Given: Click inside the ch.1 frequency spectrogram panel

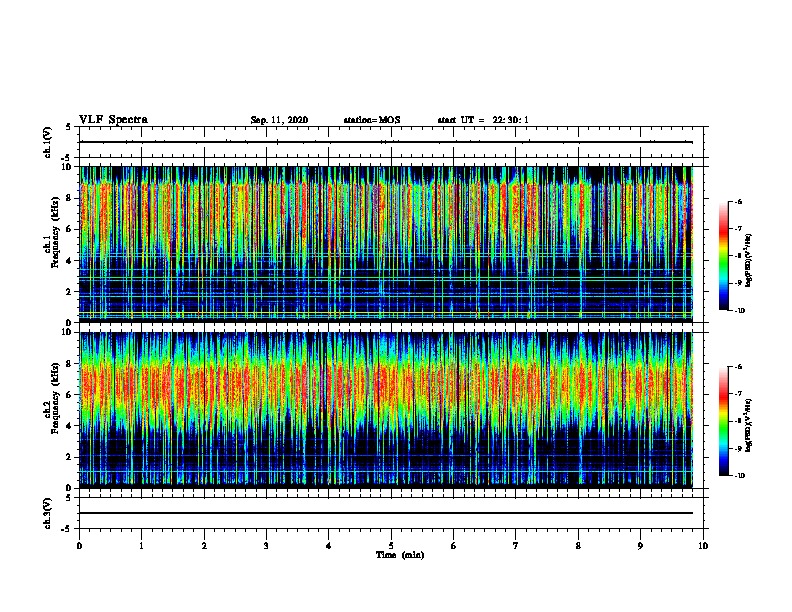Looking at the screenshot, I should coord(386,244).
